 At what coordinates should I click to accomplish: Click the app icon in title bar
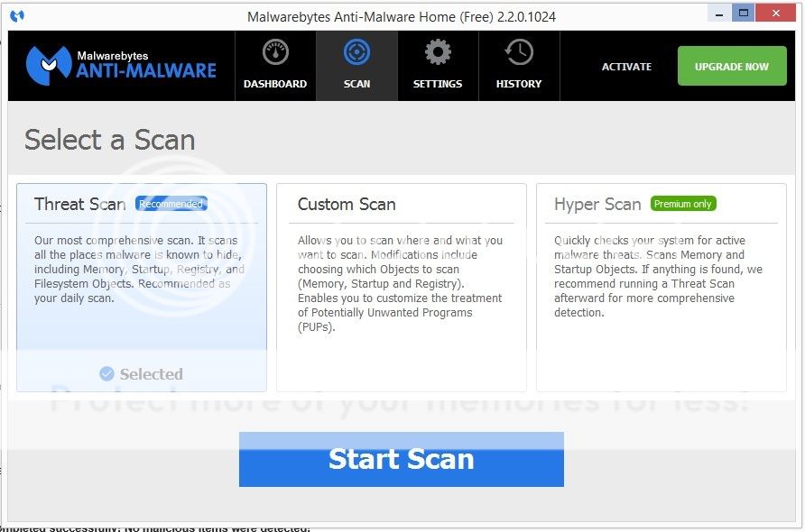(x=17, y=16)
